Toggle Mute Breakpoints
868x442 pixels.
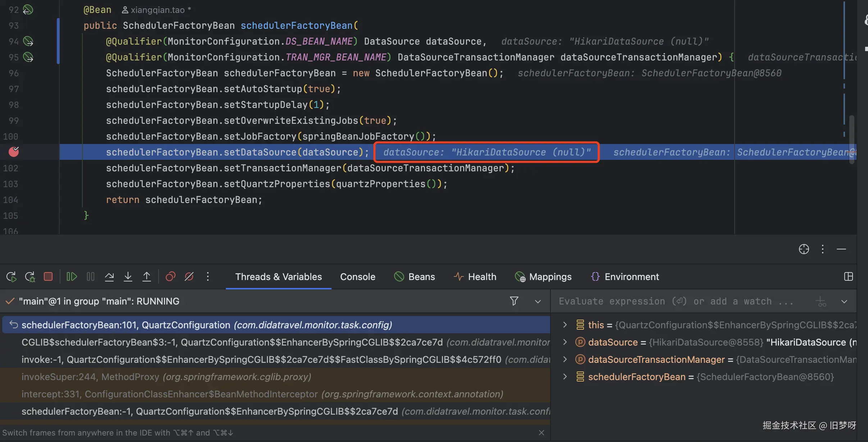point(189,276)
